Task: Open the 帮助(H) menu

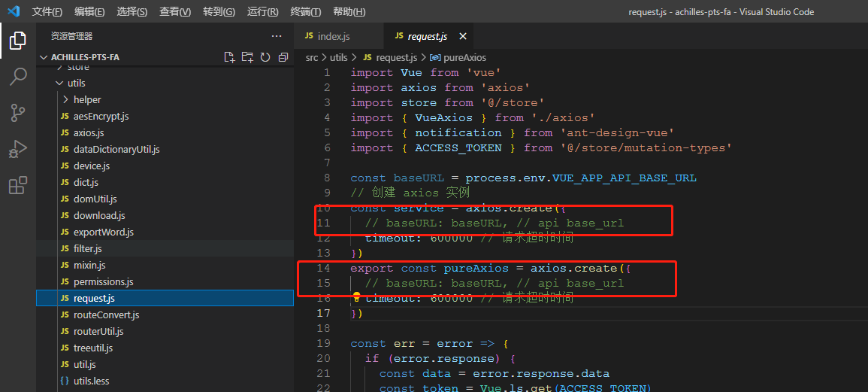Action: [349, 11]
